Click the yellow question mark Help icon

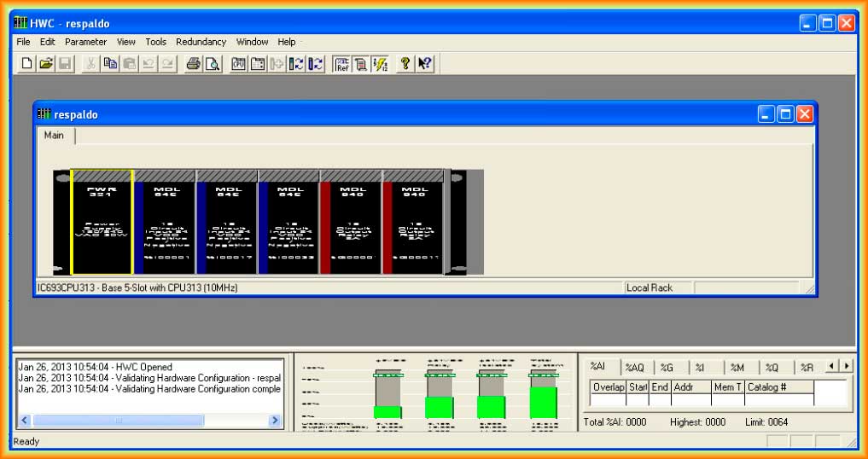point(405,63)
